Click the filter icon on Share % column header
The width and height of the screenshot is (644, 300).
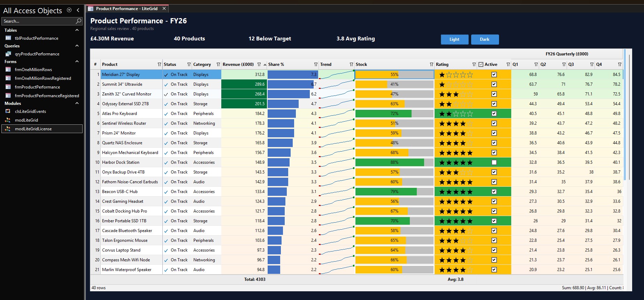coord(316,64)
